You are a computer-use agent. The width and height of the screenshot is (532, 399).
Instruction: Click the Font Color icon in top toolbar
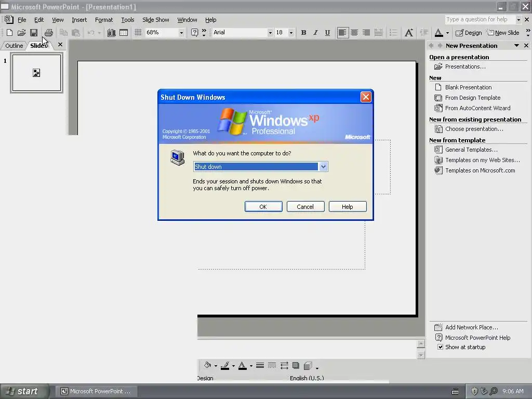coord(438,33)
